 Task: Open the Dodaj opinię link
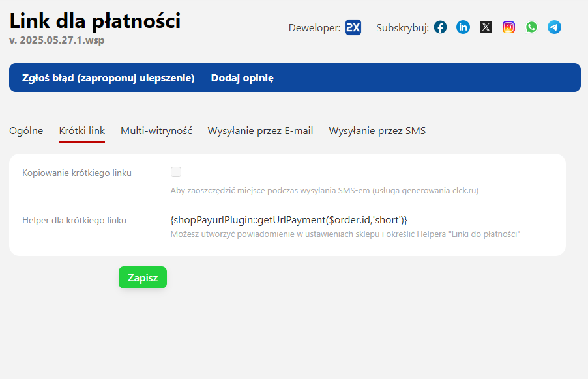(x=242, y=78)
